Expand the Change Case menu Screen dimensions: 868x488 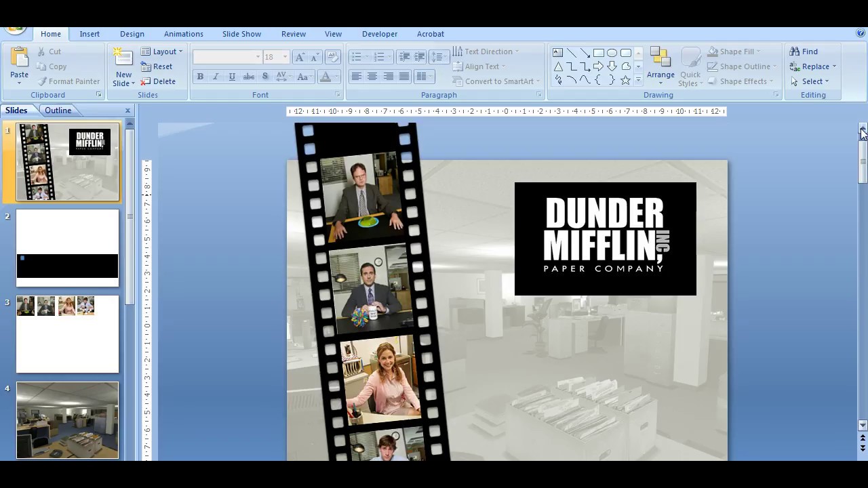[303, 77]
